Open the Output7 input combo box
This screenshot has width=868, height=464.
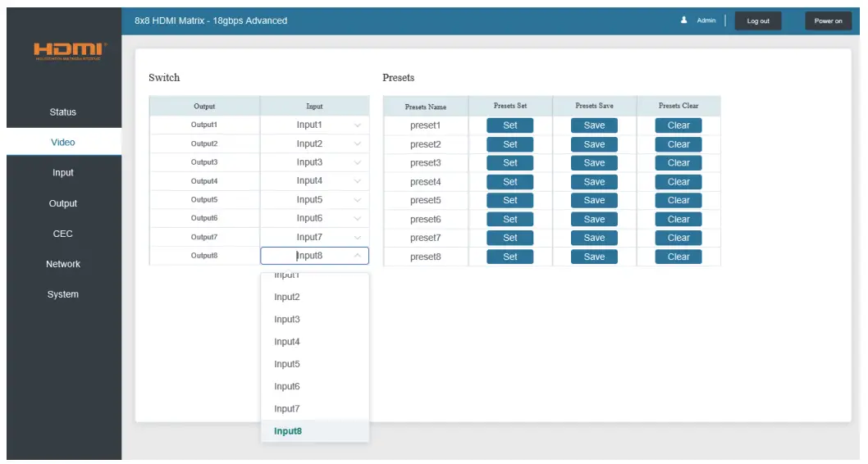[314, 237]
